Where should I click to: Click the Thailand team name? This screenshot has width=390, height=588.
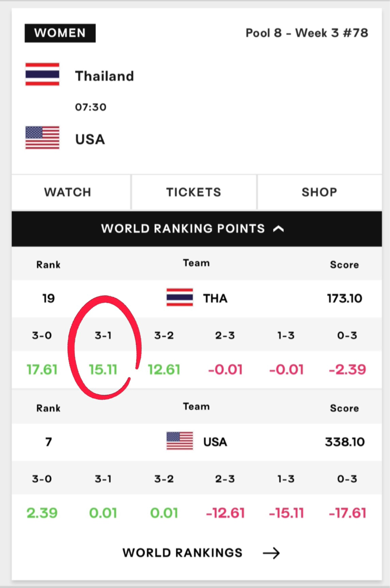click(x=105, y=76)
